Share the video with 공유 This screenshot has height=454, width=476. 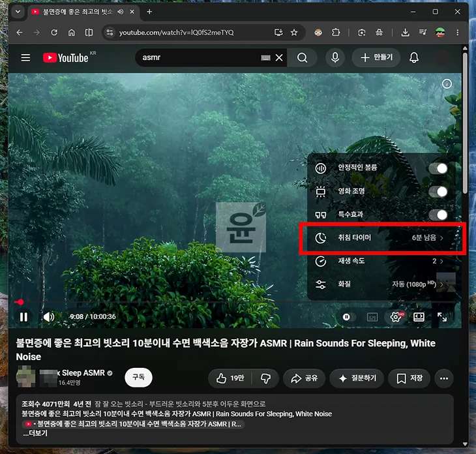[304, 378]
